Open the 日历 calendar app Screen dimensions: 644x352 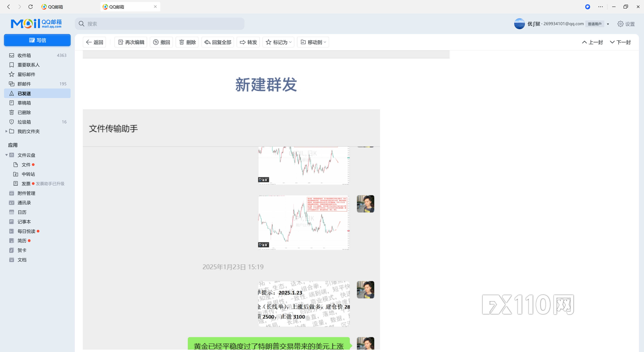point(22,212)
